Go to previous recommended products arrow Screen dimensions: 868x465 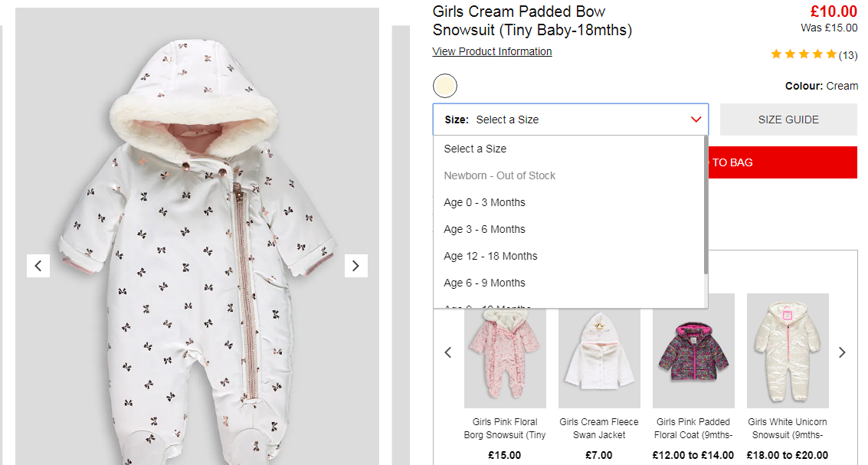click(x=448, y=352)
